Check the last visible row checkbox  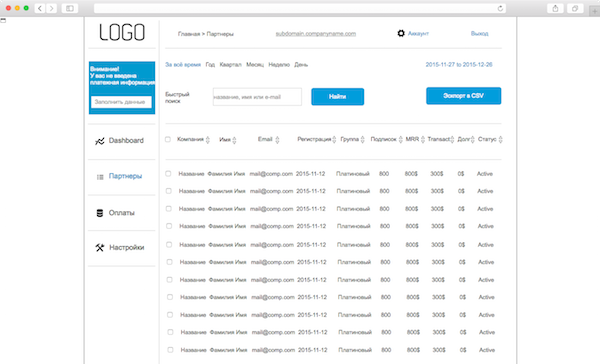tap(170, 349)
